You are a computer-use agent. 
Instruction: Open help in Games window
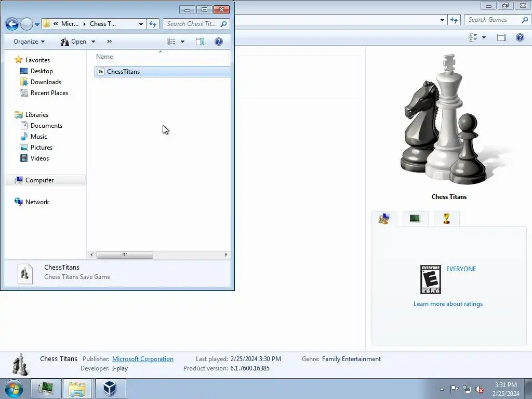520,37
